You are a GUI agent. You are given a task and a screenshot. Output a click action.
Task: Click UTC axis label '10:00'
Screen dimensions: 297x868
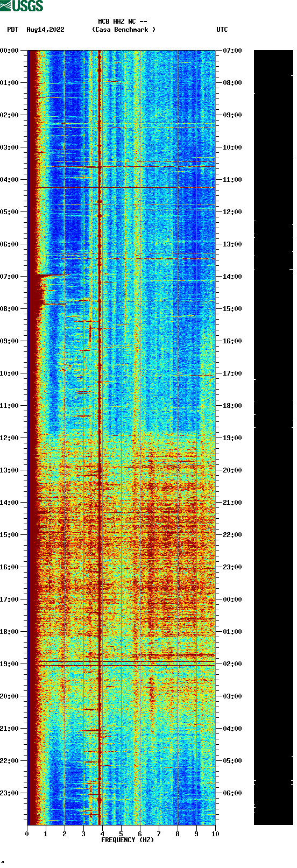tap(232, 147)
